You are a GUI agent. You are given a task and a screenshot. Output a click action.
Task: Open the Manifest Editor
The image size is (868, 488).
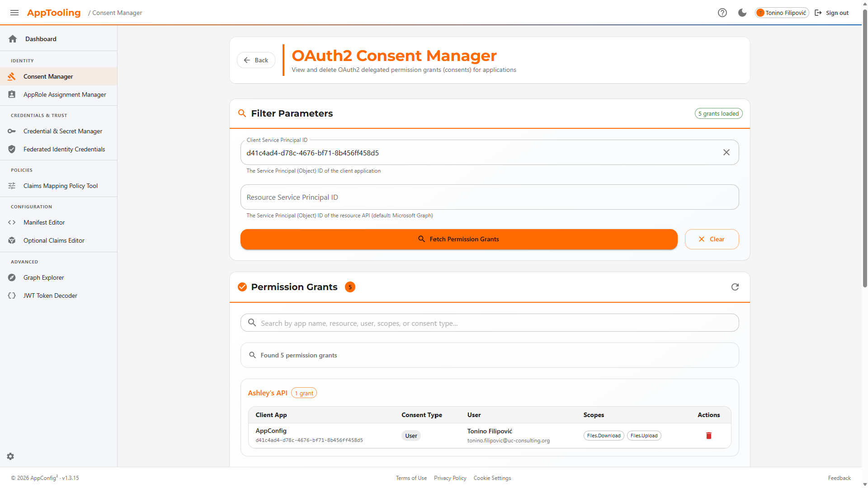coord(44,222)
